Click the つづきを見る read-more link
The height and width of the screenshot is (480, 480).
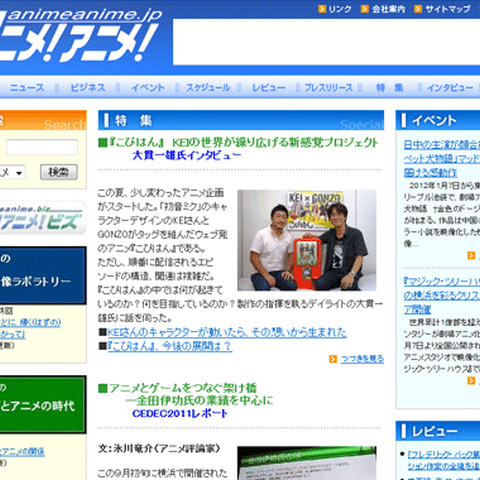(362, 359)
